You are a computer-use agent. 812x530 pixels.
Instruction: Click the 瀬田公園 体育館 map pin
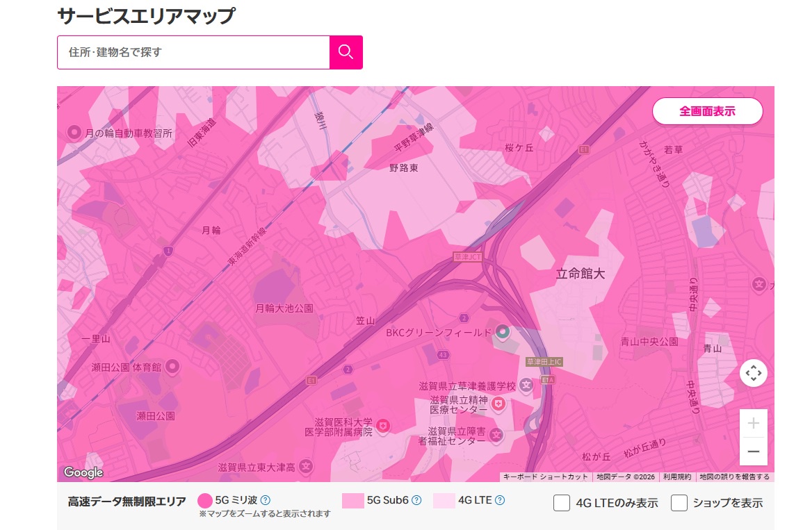point(172,365)
